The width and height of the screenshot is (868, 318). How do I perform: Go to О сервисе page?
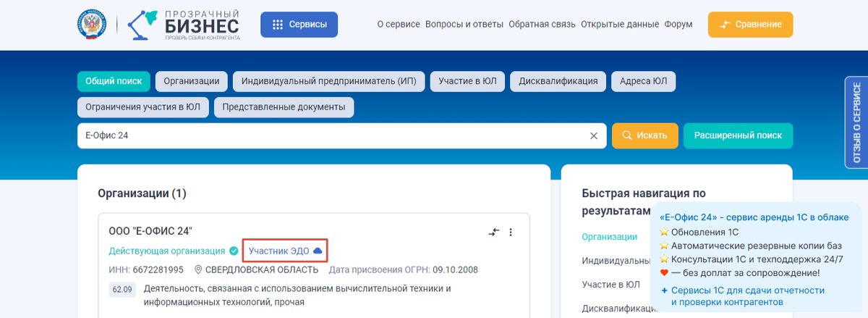click(x=399, y=25)
